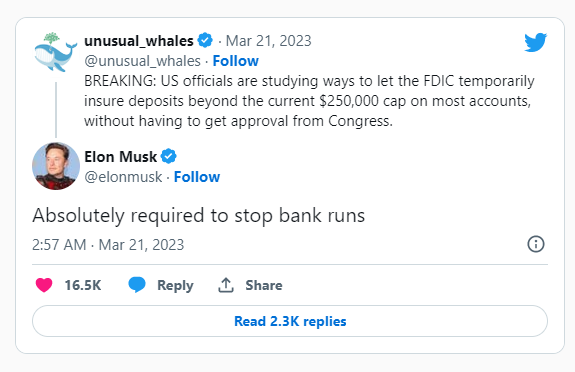Click the Reply text label

[x=175, y=285]
